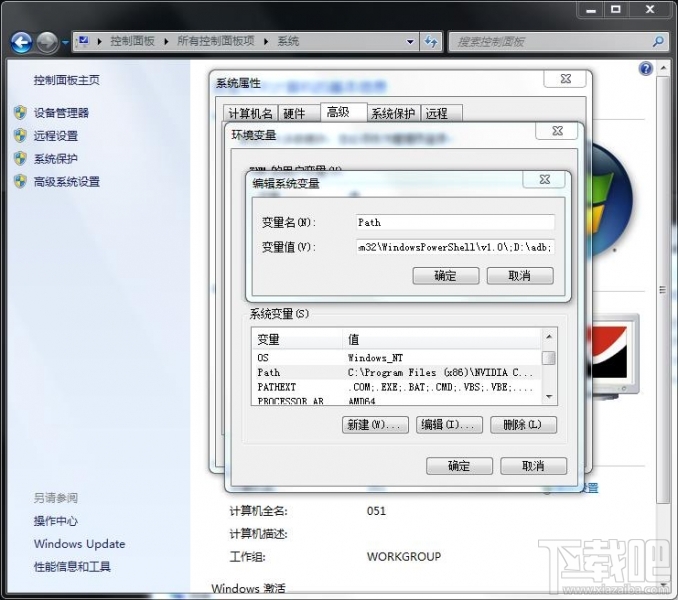Maximize the Control Panel window

(616, 10)
